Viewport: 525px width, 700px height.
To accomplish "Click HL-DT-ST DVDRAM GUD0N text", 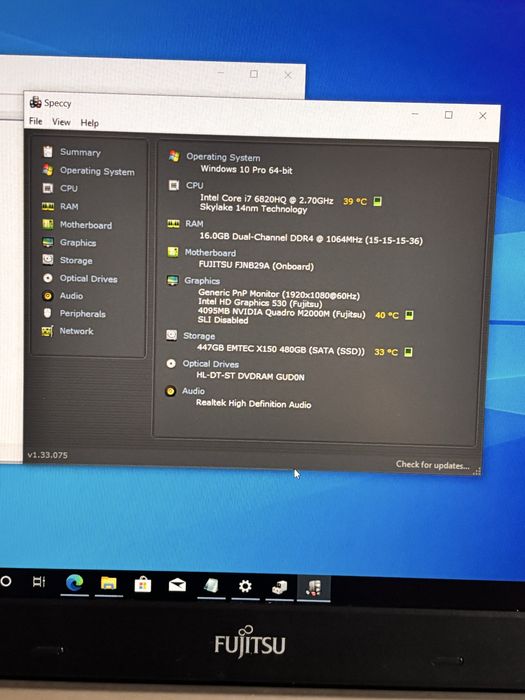I will coord(250,376).
